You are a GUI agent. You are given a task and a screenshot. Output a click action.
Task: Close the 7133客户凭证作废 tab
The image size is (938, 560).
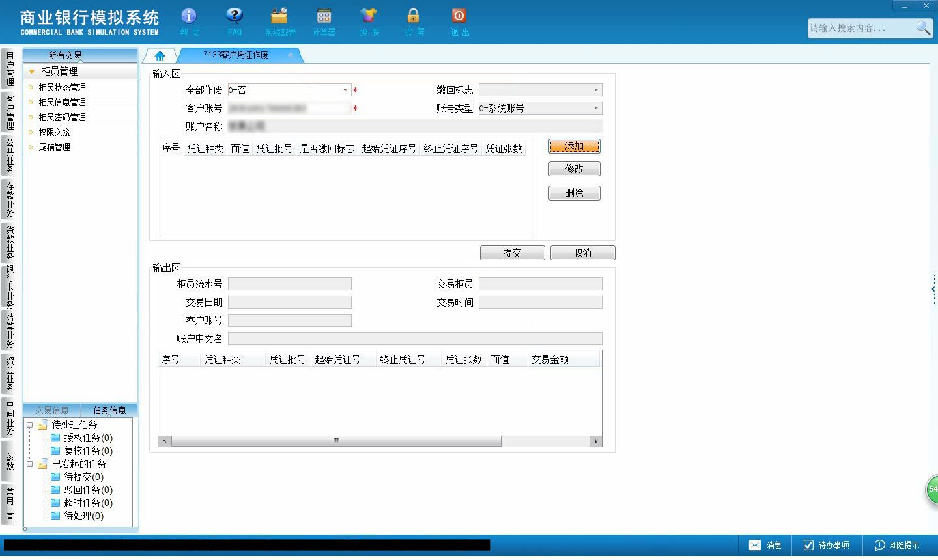291,55
